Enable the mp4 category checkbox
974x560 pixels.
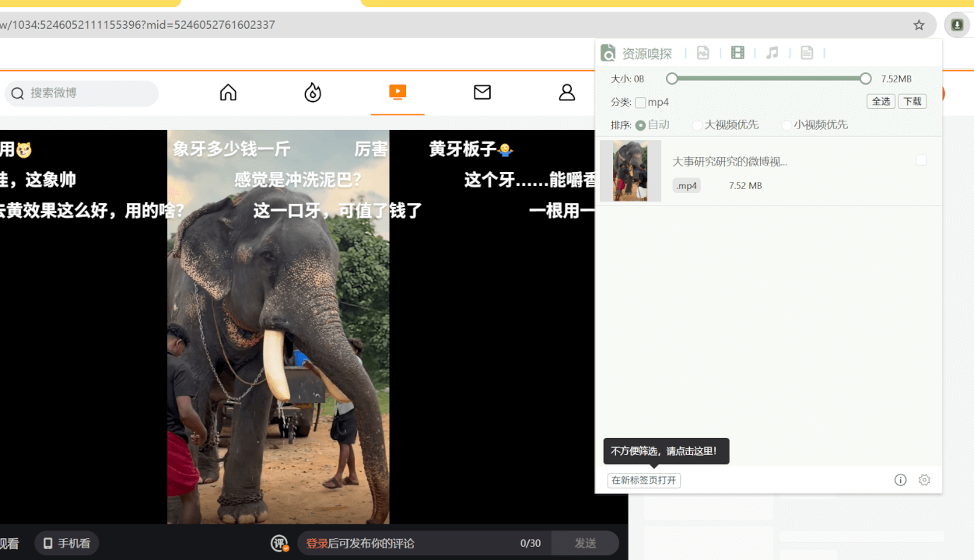click(640, 103)
